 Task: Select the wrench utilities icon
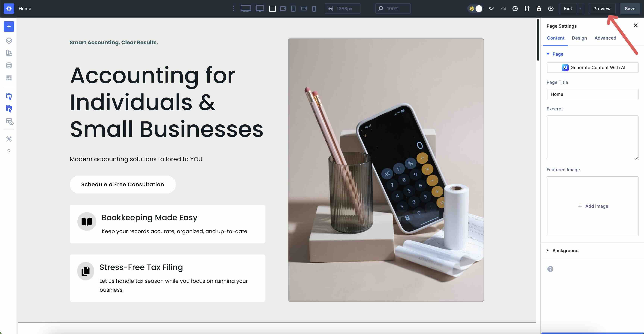pos(9,139)
